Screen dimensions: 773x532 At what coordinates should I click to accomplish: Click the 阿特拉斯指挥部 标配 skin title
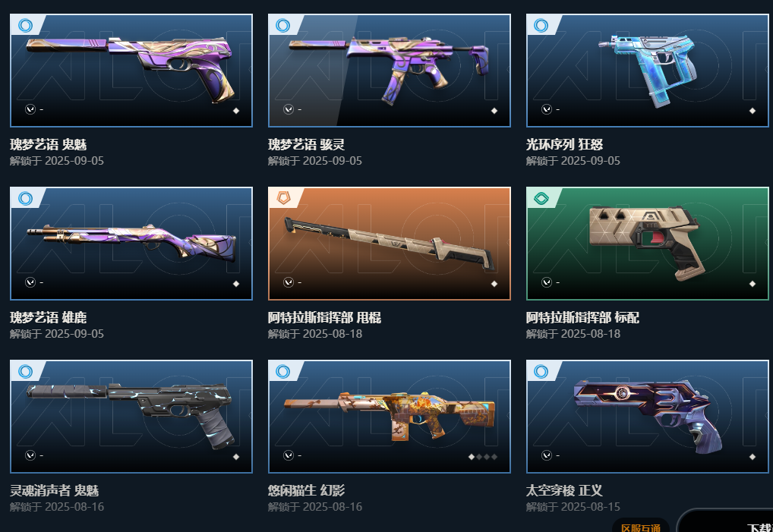(582, 317)
